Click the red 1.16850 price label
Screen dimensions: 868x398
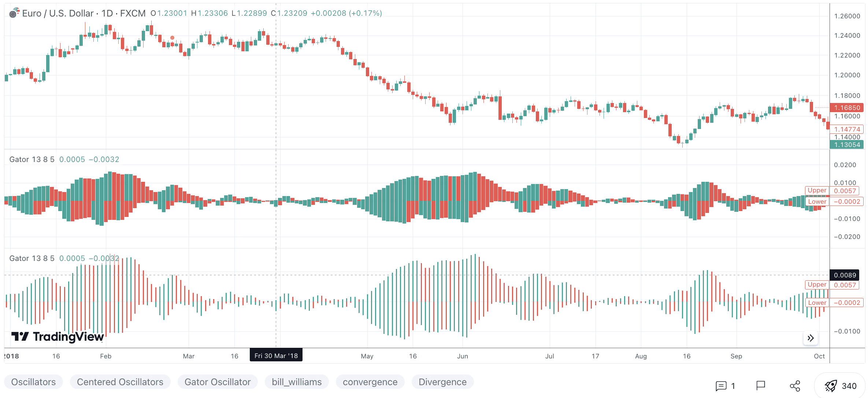tap(847, 108)
